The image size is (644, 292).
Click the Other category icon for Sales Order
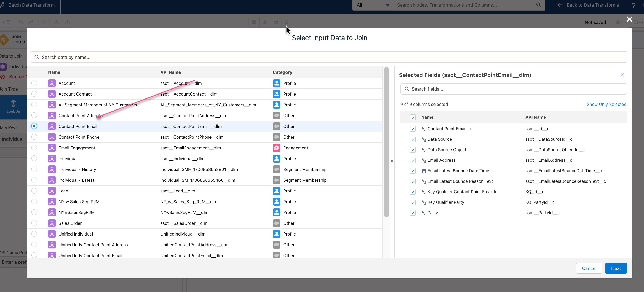277,223
